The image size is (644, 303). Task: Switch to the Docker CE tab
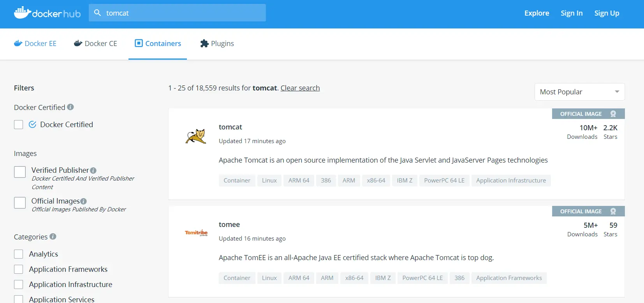tap(95, 44)
